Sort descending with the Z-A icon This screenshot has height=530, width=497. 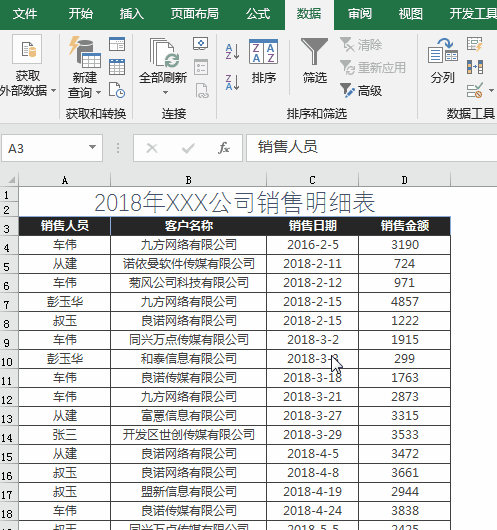pos(232,82)
